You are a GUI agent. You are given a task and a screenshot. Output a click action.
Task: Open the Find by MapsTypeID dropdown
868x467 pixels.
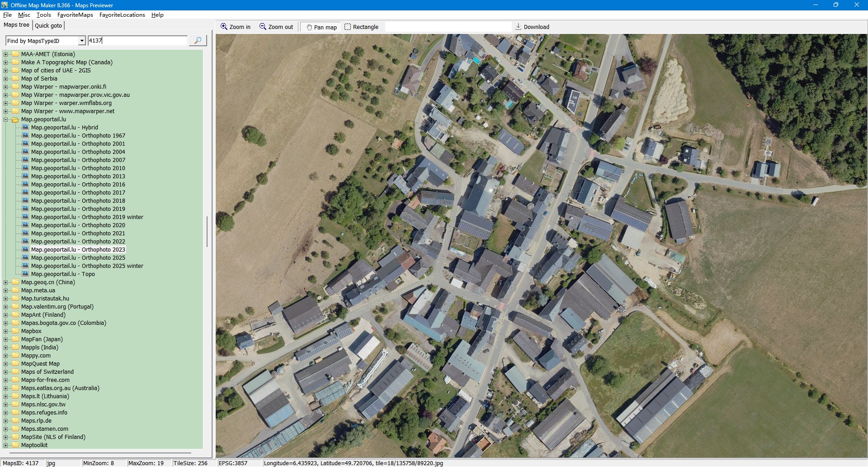coord(82,41)
